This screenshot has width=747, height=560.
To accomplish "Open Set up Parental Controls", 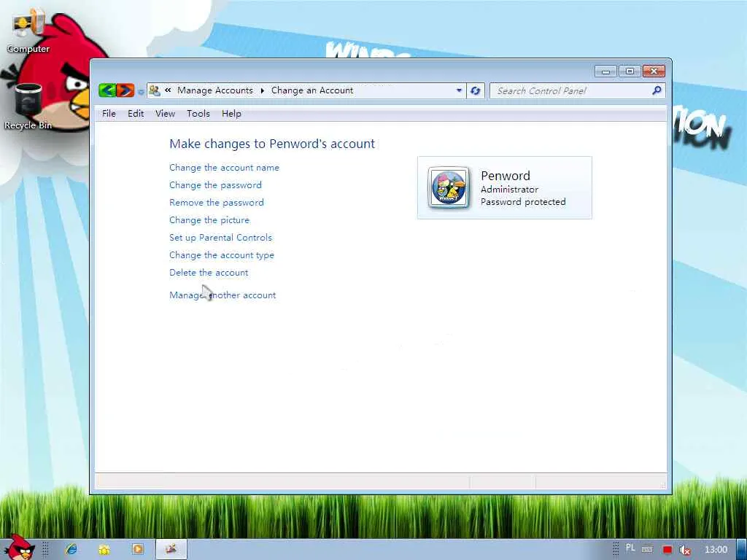I will pyautogui.click(x=220, y=238).
